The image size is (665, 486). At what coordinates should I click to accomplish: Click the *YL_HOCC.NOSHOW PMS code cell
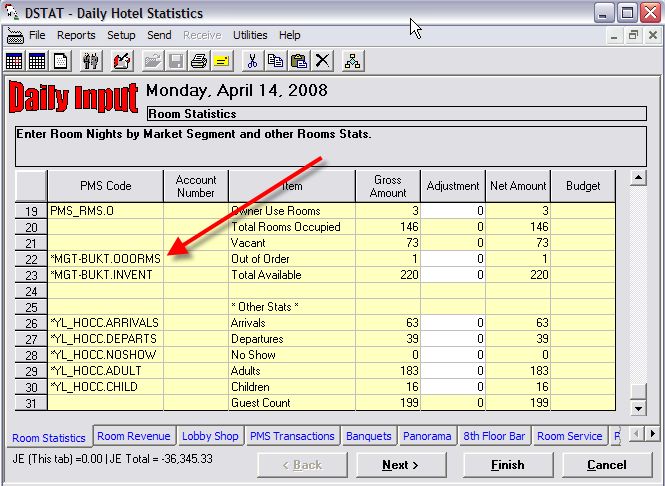106,355
